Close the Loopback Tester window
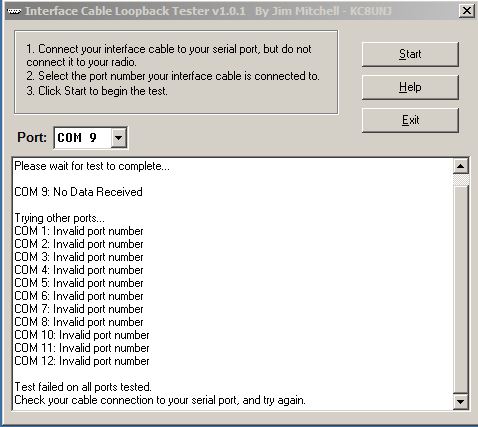This screenshot has height=427, width=478. coord(467,11)
